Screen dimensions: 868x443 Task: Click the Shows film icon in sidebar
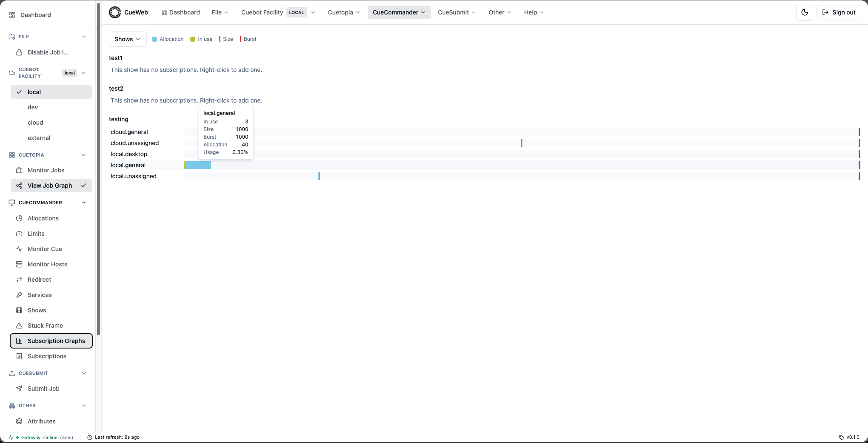[x=19, y=310]
